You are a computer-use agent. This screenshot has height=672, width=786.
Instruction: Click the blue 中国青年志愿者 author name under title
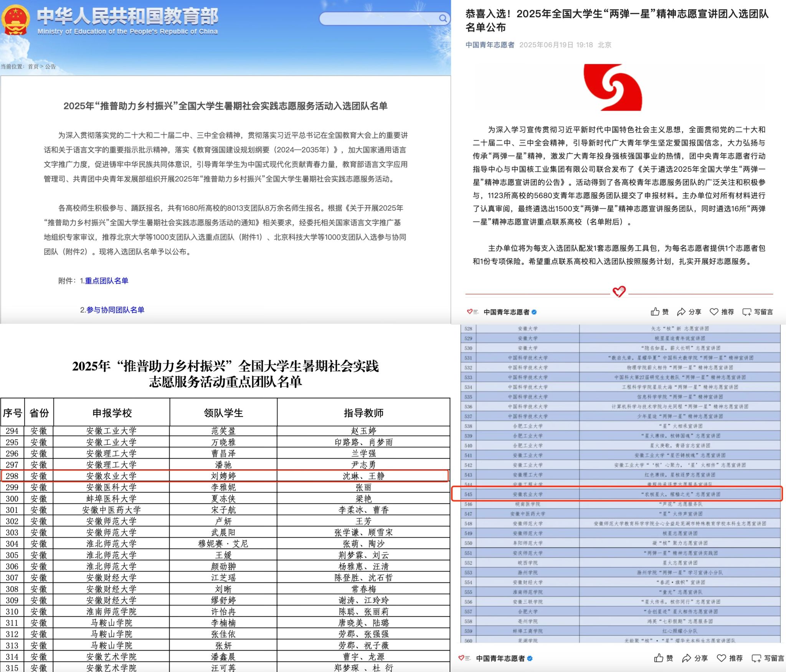(x=490, y=45)
